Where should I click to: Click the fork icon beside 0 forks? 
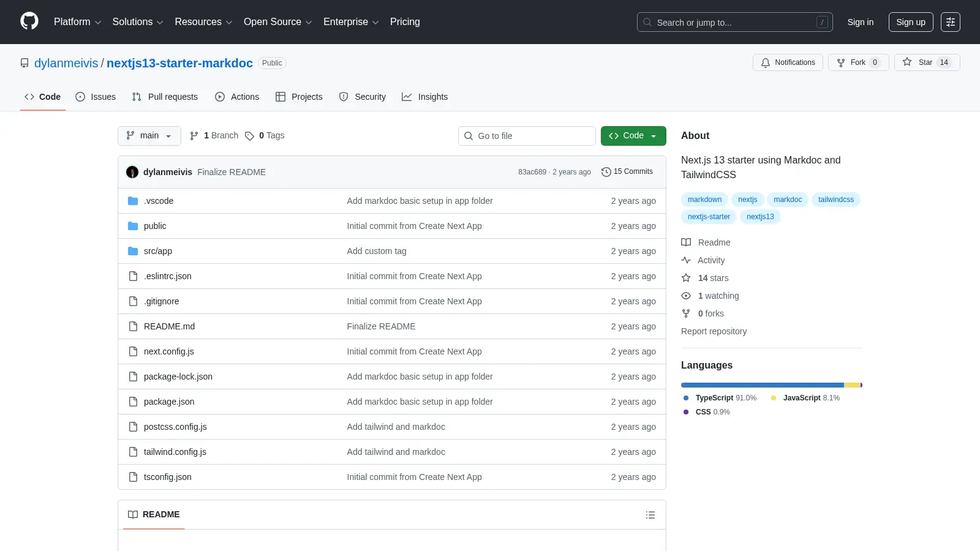(686, 313)
